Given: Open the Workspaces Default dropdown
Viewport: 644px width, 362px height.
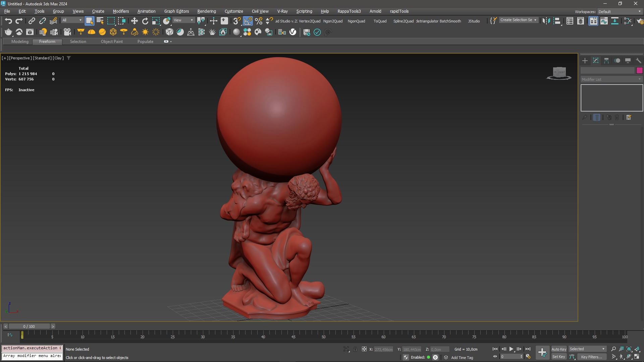Looking at the screenshot, I should (620, 11).
